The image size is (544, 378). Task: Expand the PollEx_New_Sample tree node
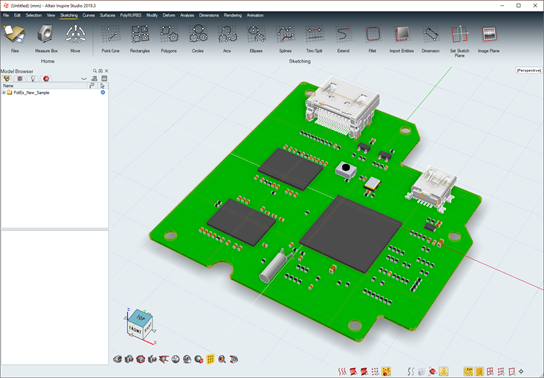[x=4, y=93]
